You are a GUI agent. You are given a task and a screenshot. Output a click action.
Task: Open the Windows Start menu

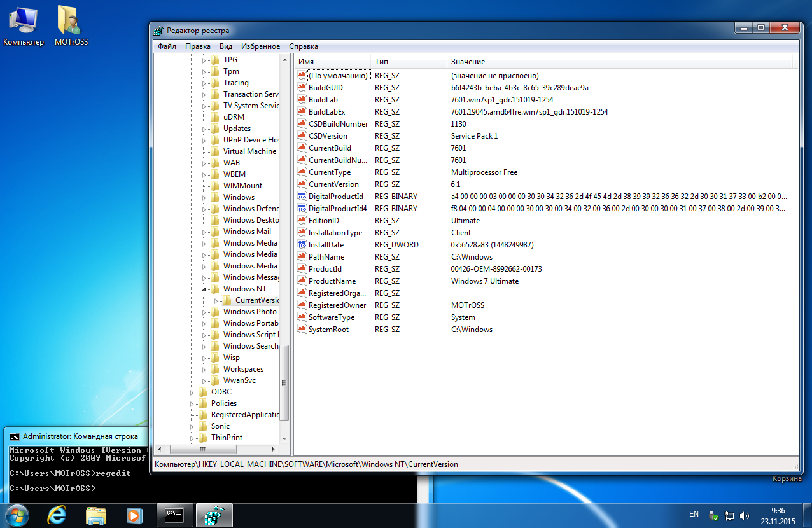(18, 514)
